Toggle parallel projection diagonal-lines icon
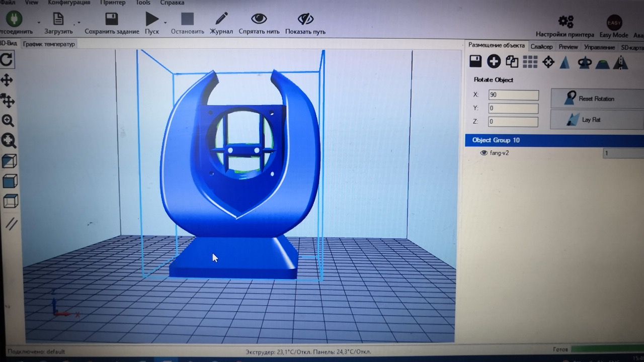The width and height of the screenshot is (644, 362). coord(11,224)
